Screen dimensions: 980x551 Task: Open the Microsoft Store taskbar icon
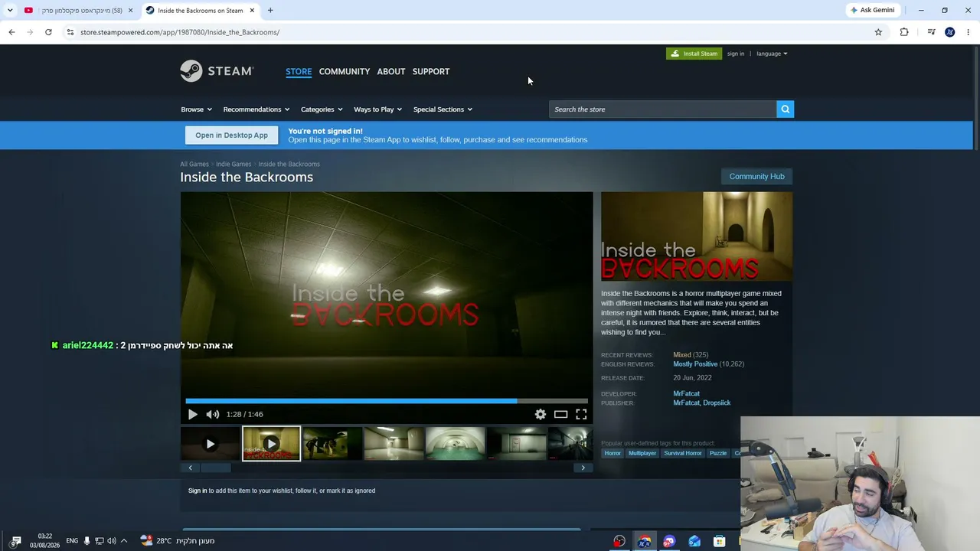[x=720, y=541]
